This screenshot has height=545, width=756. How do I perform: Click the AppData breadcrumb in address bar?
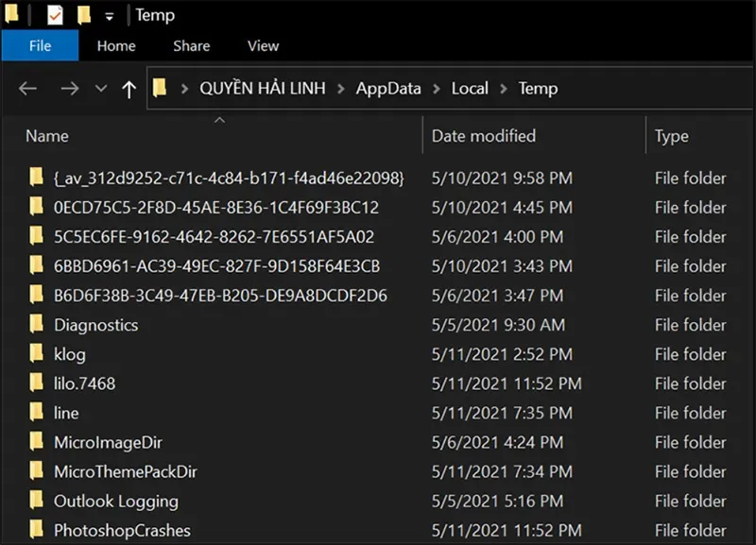tap(387, 88)
